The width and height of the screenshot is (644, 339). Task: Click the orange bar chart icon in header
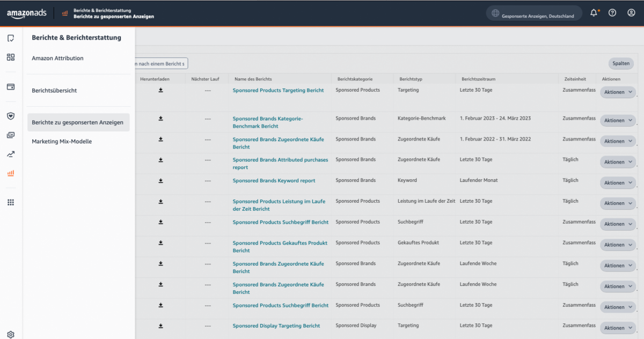click(x=65, y=13)
